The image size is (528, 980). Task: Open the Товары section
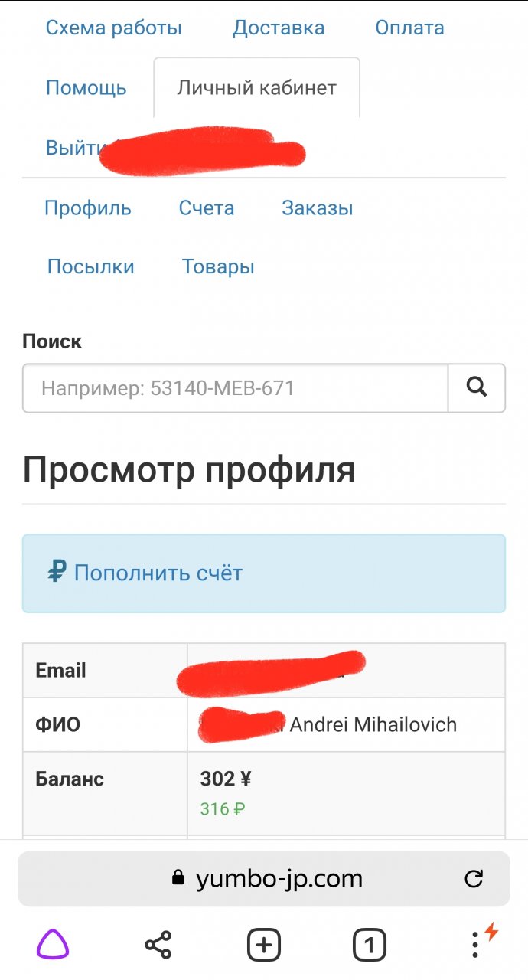point(218,266)
